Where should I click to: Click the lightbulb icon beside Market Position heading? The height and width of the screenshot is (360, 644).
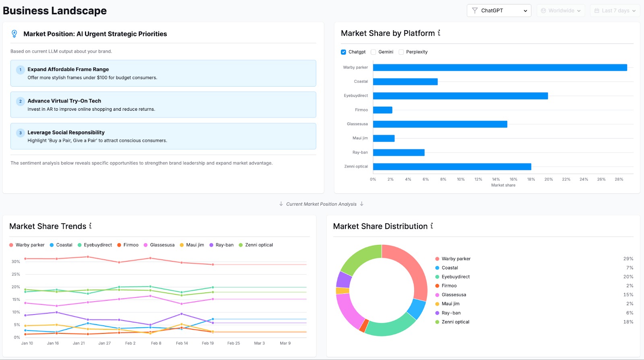click(14, 34)
